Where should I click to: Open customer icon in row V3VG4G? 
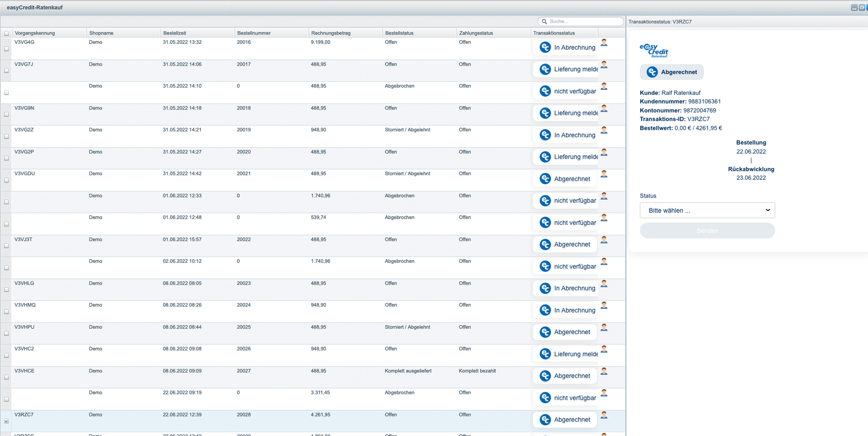[604, 43]
